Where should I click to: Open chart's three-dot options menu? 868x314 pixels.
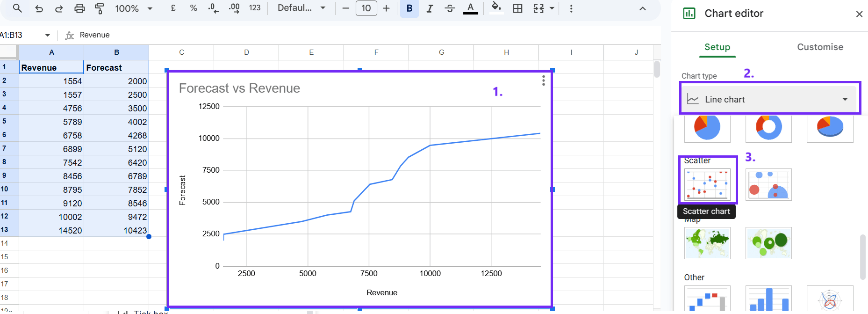pos(543,80)
